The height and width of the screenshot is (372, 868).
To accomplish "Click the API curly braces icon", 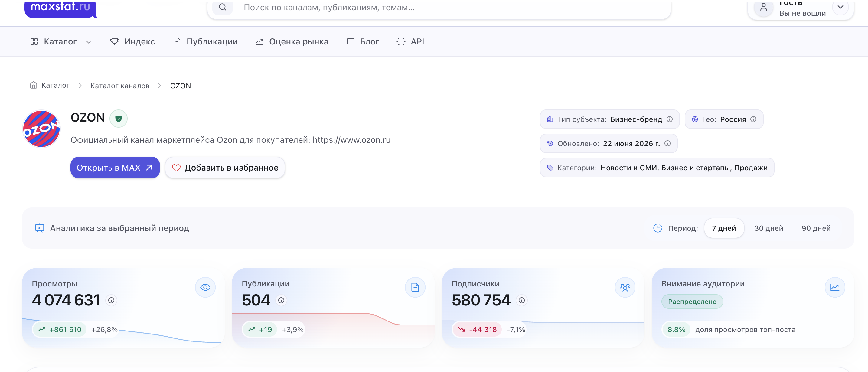I will click(401, 41).
